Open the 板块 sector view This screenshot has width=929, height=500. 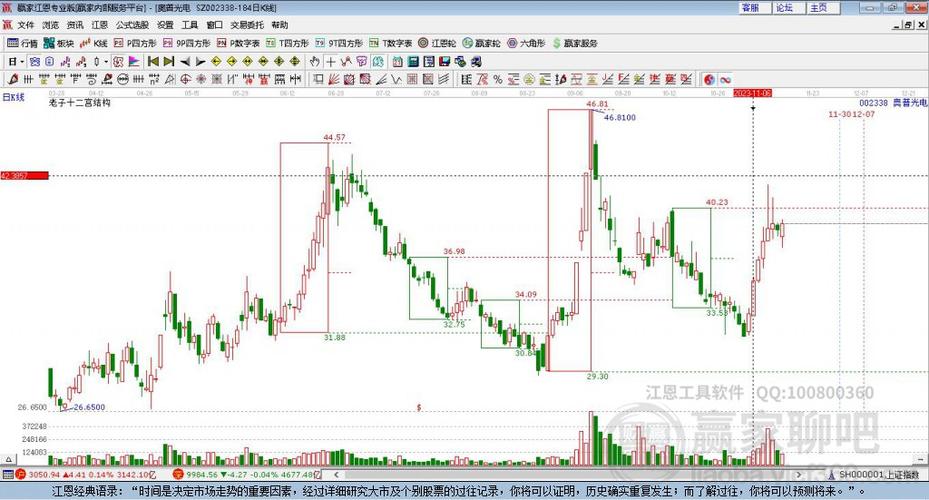(x=59, y=43)
